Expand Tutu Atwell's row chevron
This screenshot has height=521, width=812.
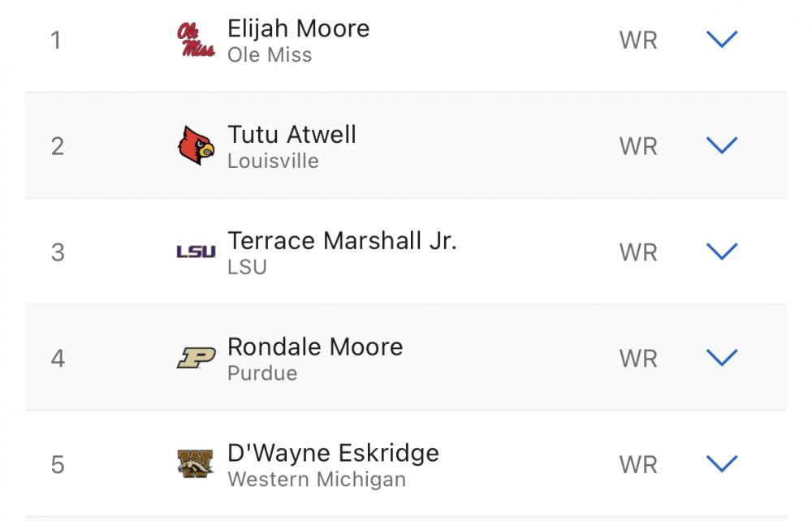click(x=722, y=145)
